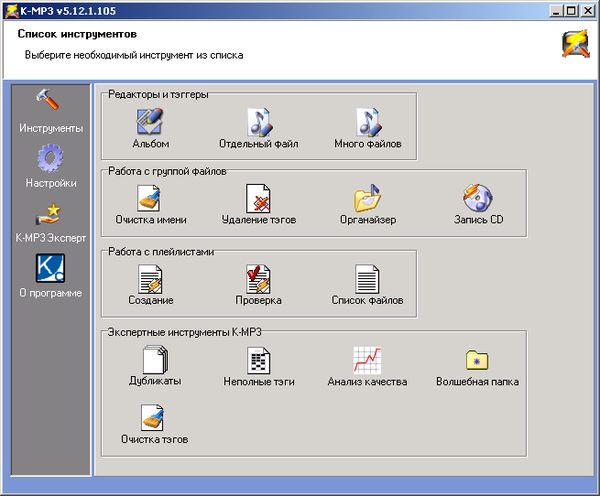Open the Удаление тэгов tool icon
Screen dimensions: 600x496
point(258,198)
